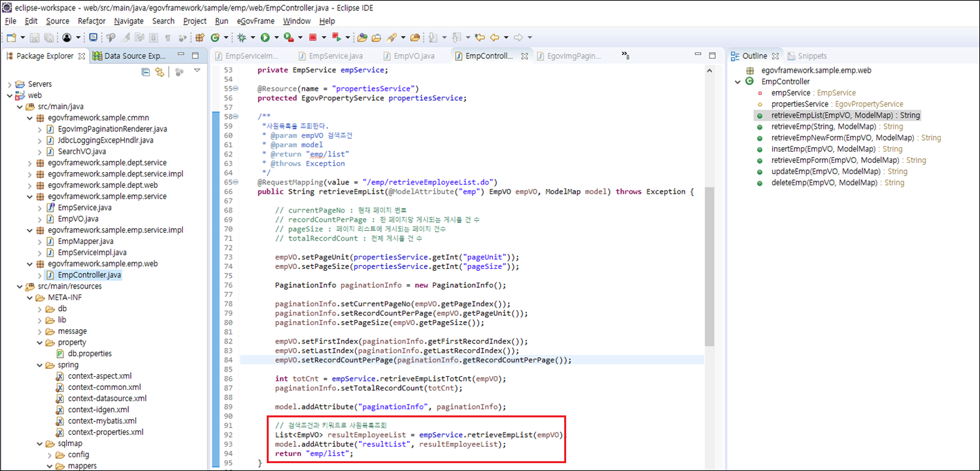Click the Open Type icon
The width and height of the screenshot is (980, 471).
coord(362,37)
